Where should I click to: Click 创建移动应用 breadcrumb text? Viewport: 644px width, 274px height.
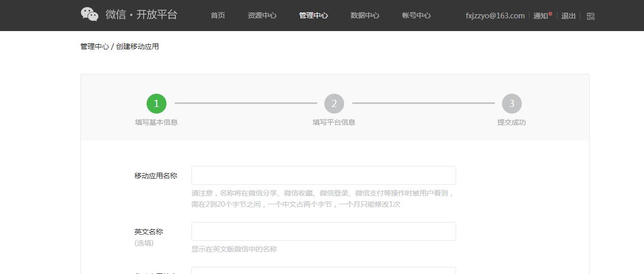[137, 46]
